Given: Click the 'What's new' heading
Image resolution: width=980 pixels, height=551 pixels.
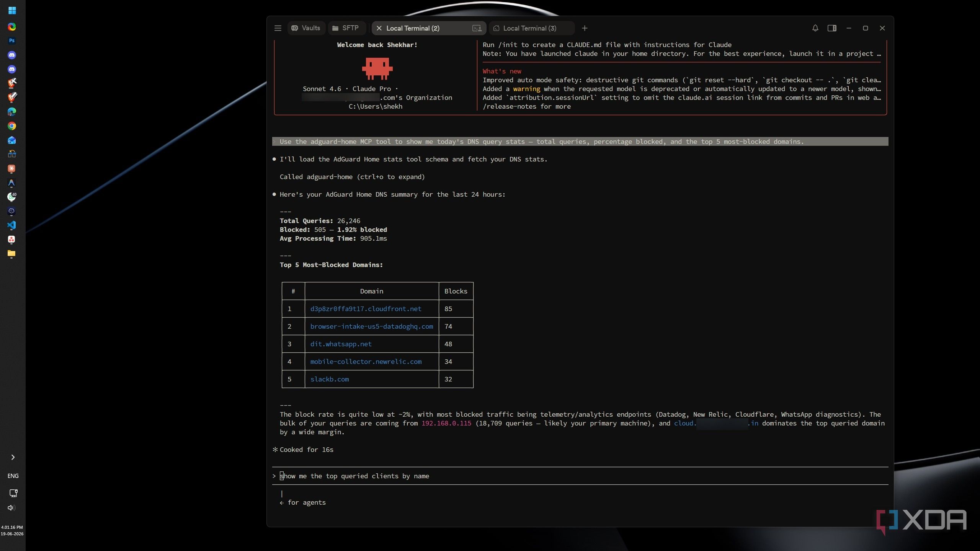Looking at the screenshot, I should click(x=501, y=71).
